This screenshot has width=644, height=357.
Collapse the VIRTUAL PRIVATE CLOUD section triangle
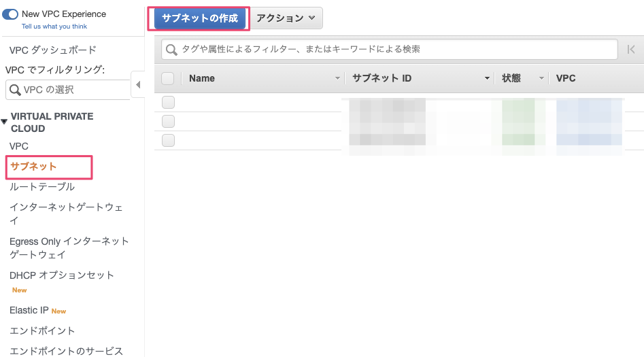(4, 122)
